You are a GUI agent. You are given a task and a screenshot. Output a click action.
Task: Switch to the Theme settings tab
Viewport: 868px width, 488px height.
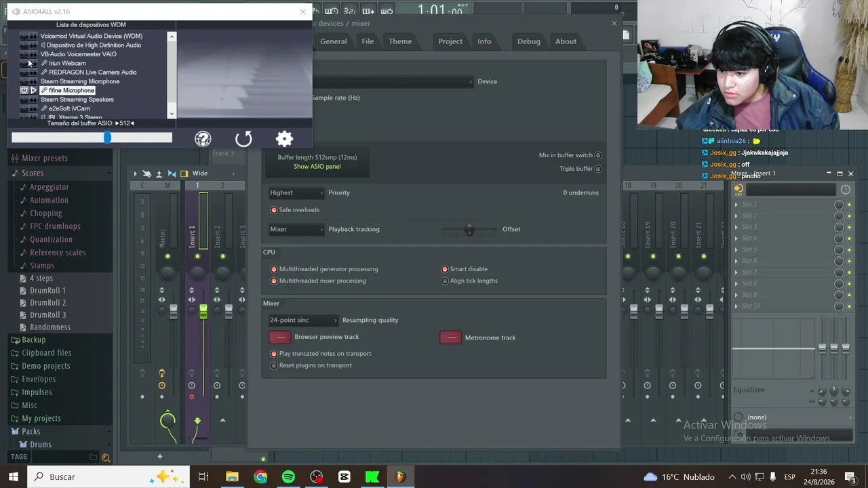(x=400, y=41)
